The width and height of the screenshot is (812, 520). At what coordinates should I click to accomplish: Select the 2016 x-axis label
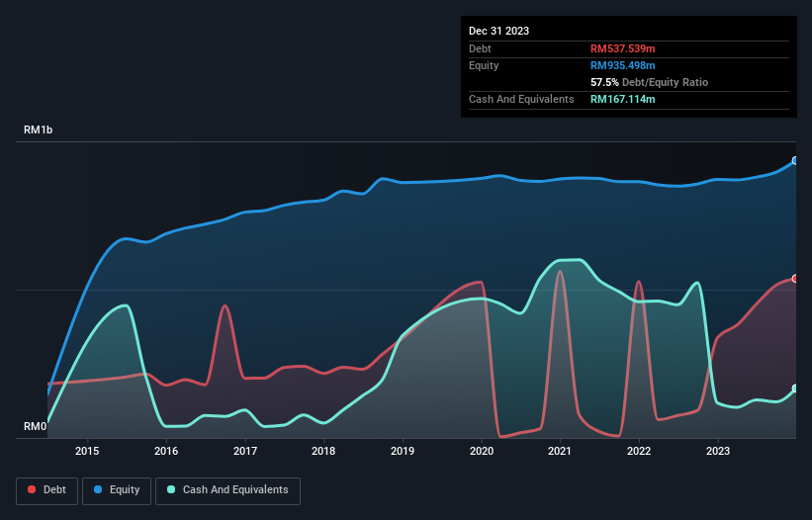coord(166,451)
